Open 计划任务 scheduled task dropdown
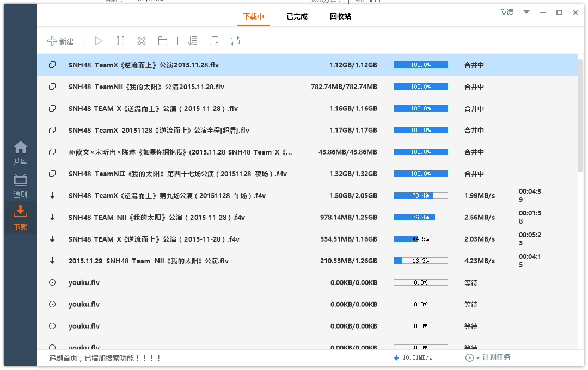 493,357
